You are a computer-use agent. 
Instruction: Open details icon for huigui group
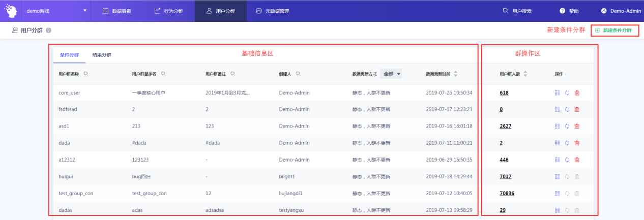[558, 177]
